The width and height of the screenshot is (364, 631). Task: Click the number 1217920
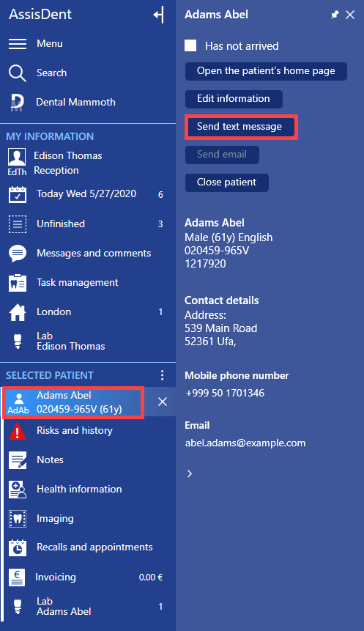tap(205, 264)
